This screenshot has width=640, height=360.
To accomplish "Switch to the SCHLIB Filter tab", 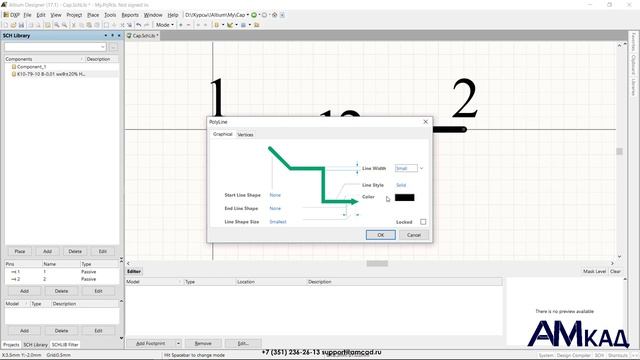I will pyautogui.click(x=65, y=344).
